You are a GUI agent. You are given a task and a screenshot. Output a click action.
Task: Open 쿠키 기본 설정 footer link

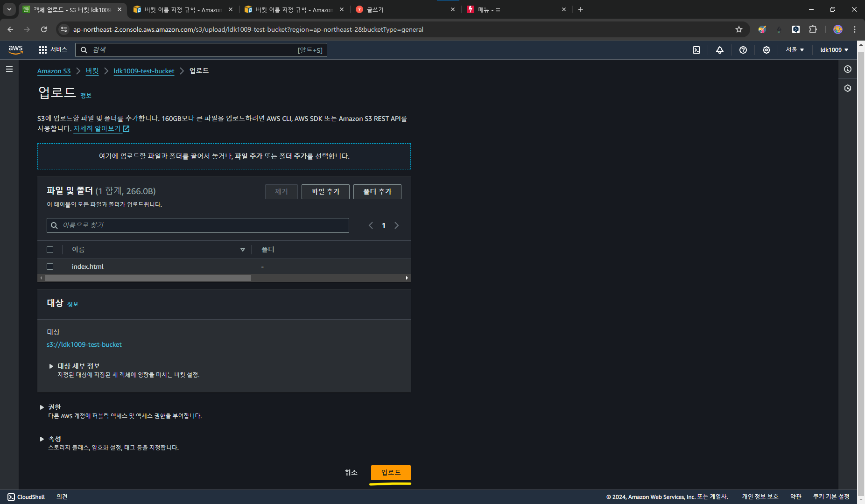tap(831, 497)
